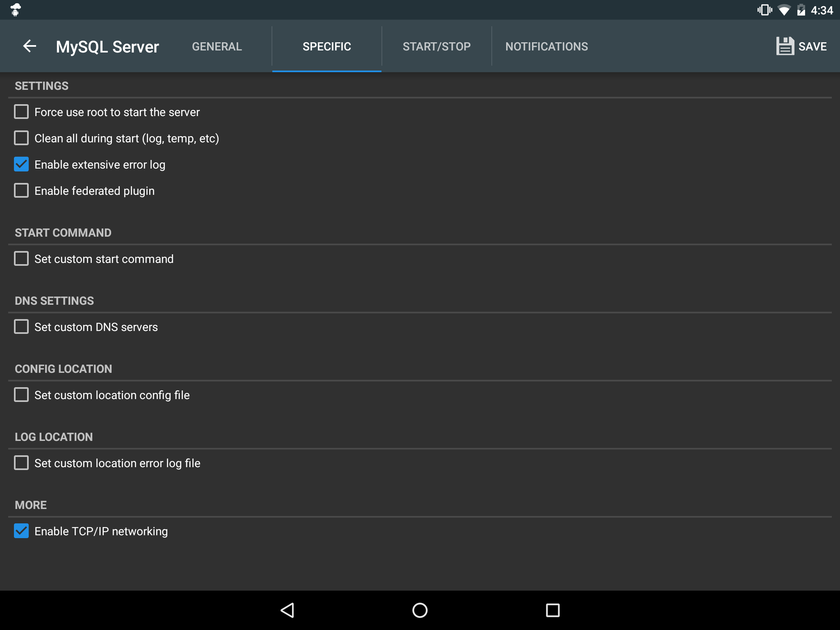840x630 pixels.
Task: Click the MySQL Server title
Action: tap(107, 47)
